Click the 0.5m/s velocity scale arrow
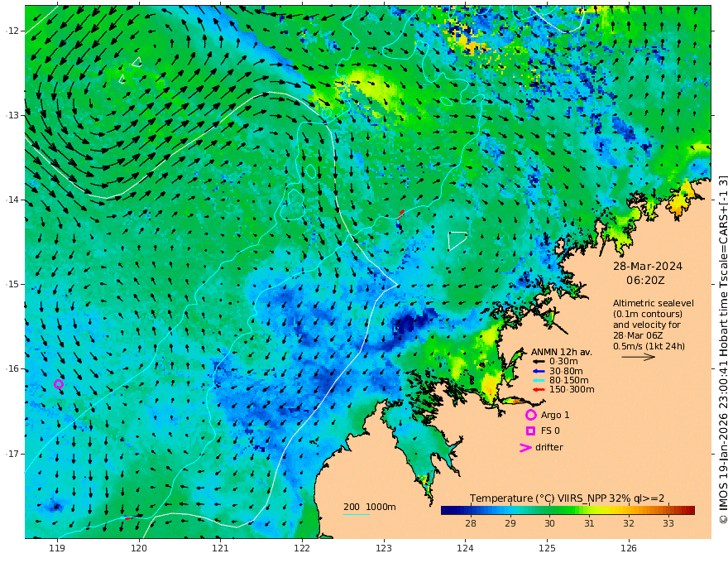 (639, 357)
